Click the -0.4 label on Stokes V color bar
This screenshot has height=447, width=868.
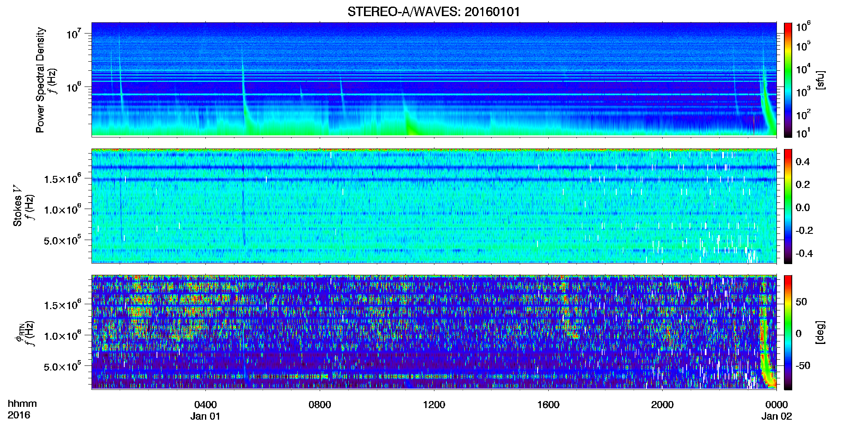click(x=803, y=253)
